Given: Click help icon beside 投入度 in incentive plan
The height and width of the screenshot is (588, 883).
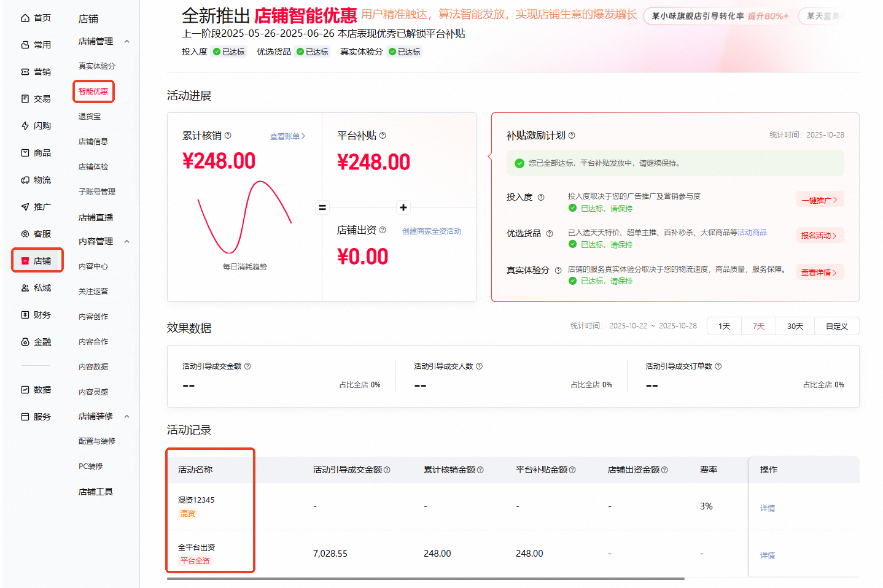Looking at the screenshot, I should pyautogui.click(x=541, y=198).
